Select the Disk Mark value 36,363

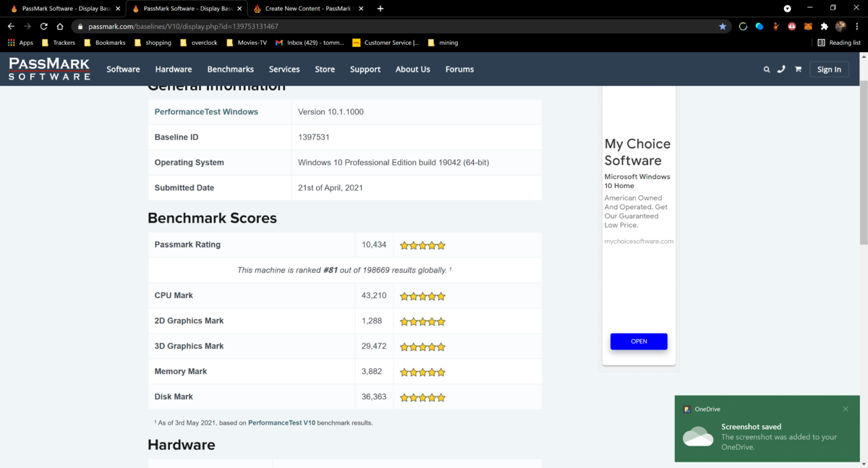tap(374, 396)
